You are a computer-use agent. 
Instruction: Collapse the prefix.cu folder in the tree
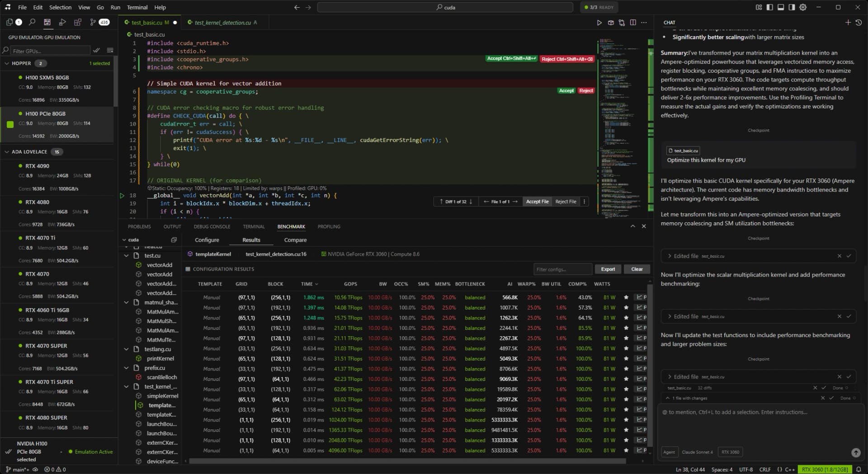127,368
